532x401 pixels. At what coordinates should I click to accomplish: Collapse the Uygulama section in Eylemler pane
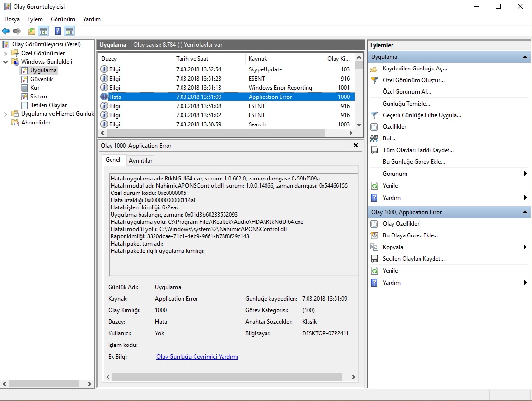point(525,57)
